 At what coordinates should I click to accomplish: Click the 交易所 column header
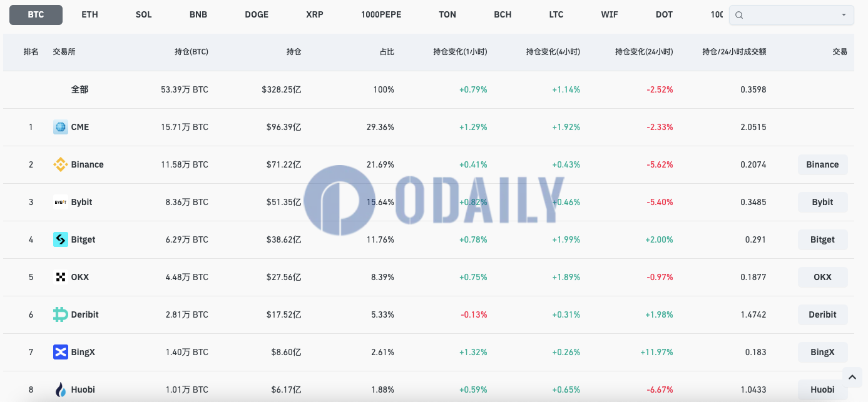coord(64,52)
